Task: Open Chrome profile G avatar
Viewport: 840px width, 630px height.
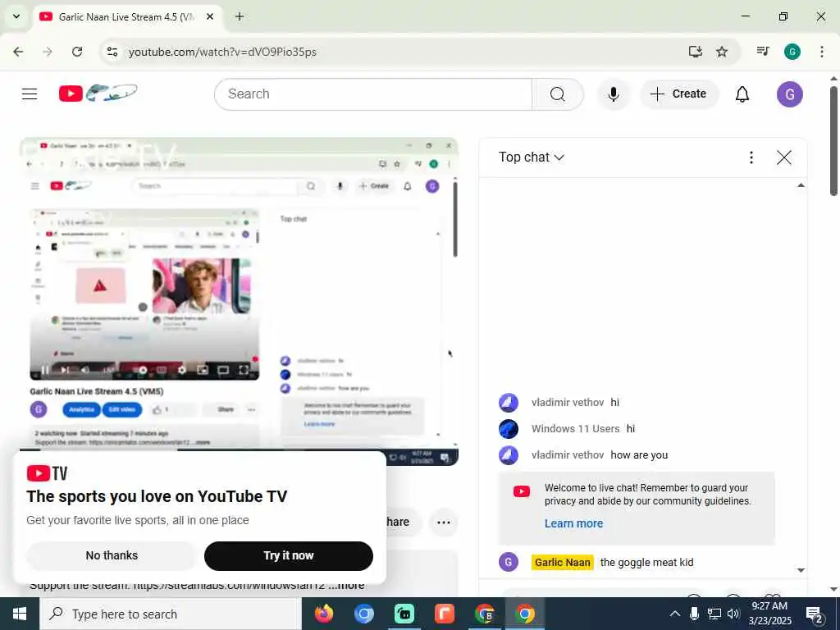Action: 792,52
